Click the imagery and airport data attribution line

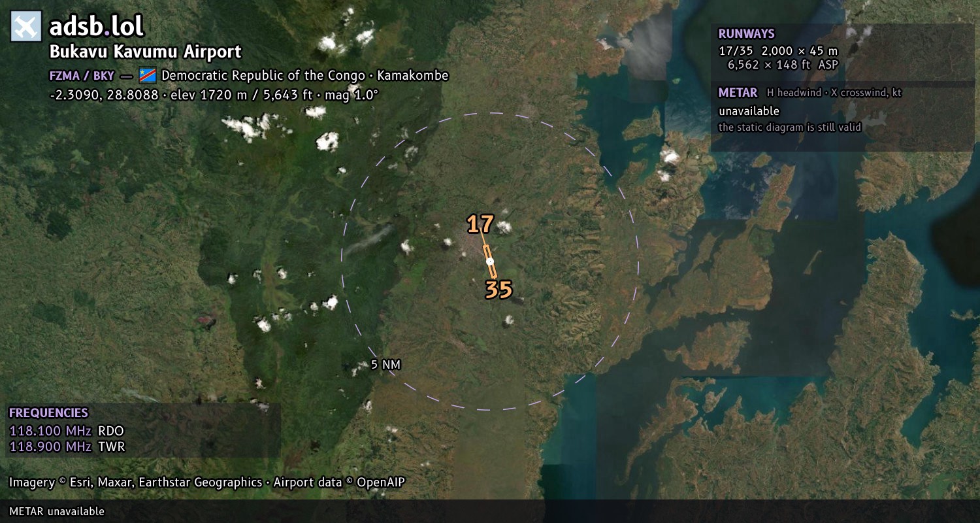click(207, 482)
